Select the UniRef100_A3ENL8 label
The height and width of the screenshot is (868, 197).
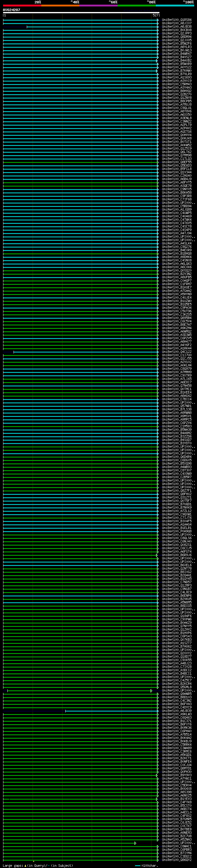pos(176,118)
